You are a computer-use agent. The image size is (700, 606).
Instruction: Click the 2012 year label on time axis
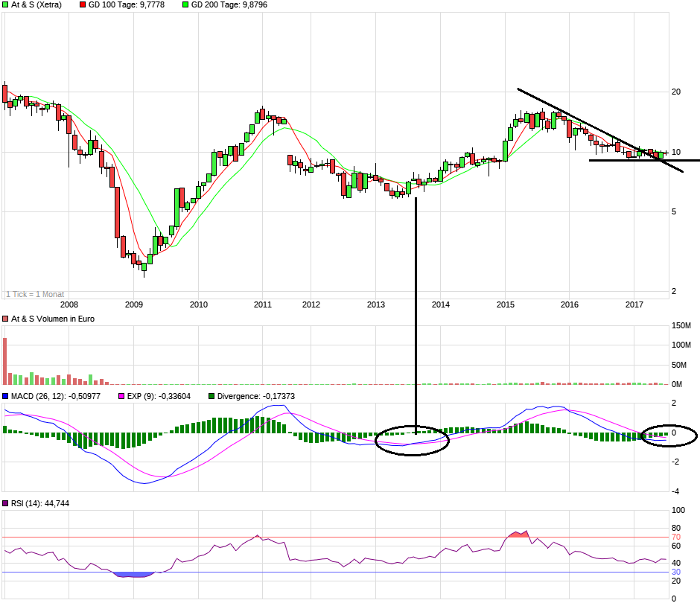click(311, 304)
